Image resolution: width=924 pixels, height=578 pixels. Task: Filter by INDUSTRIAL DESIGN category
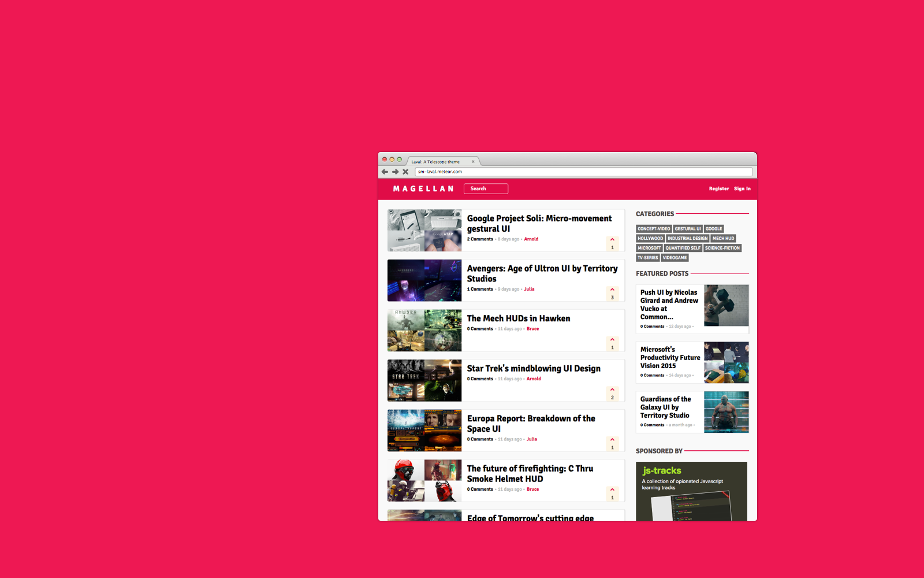pyautogui.click(x=687, y=239)
